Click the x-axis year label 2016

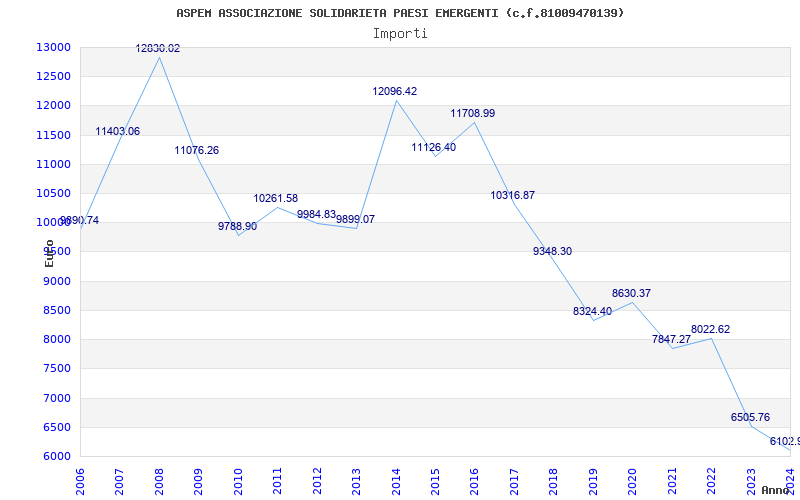(x=474, y=481)
